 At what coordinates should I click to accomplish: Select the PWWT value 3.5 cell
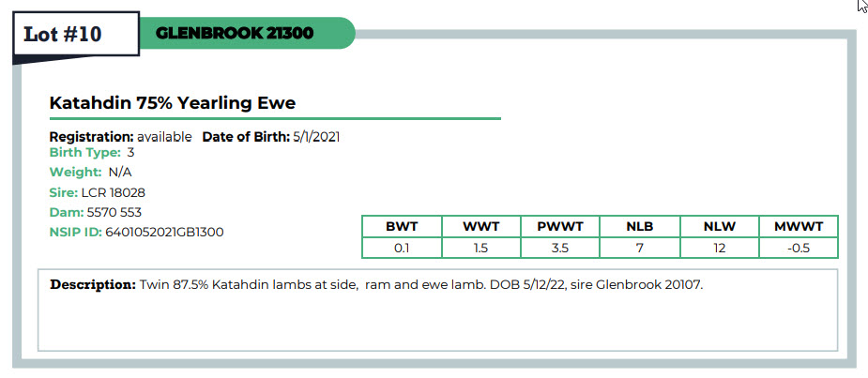point(560,248)
